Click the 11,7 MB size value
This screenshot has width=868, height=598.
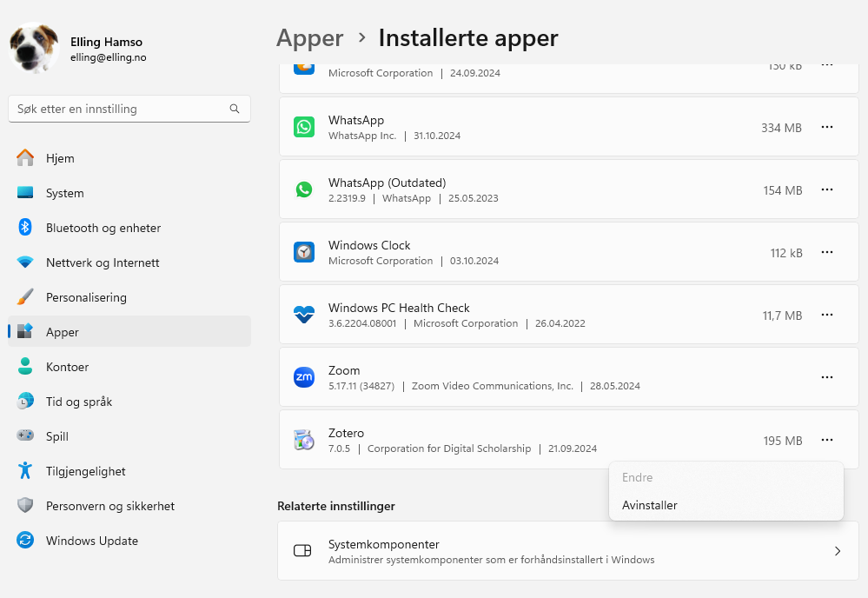tap(782, 316)
